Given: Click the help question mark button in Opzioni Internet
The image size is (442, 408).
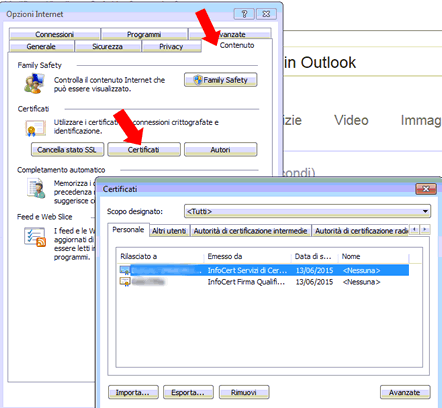Looking at the screenshot, I should pyautogui.click(x=244, y=14).
